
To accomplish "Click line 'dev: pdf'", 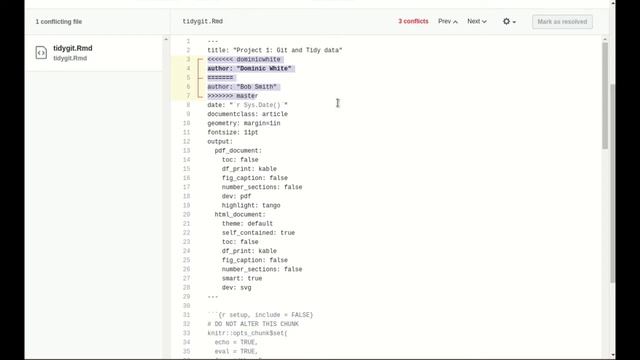I will coord(237,196).
